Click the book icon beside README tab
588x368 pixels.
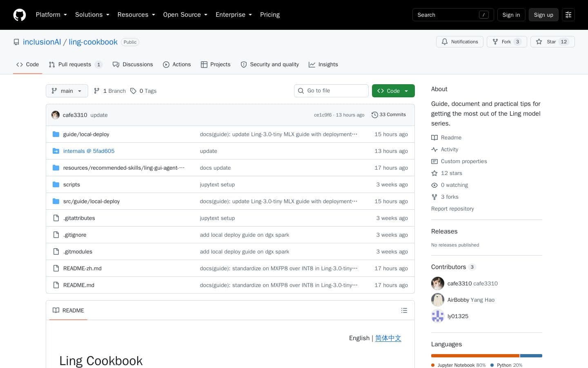click(x=56, y=310)
